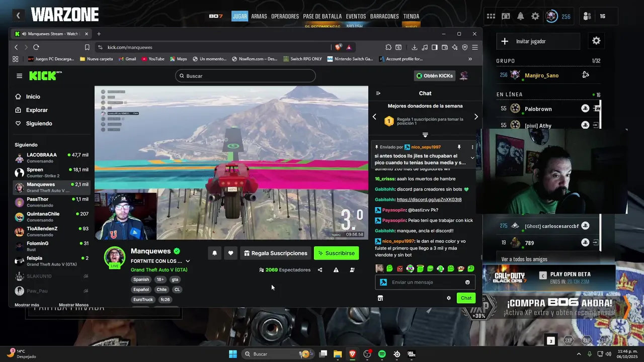Open chat settings gear
This screenshot has width=644, height=362.
click(x=449, y=298)
